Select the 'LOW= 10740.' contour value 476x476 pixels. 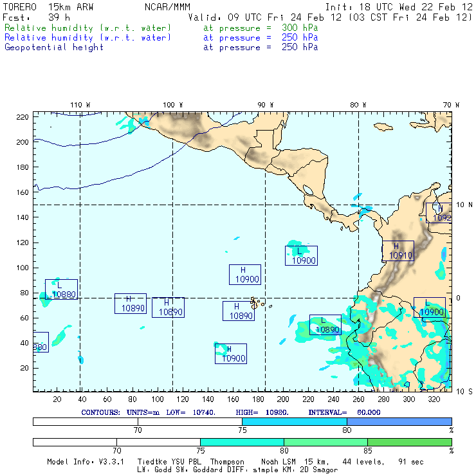pyautogui.click(x=190, y=412)
